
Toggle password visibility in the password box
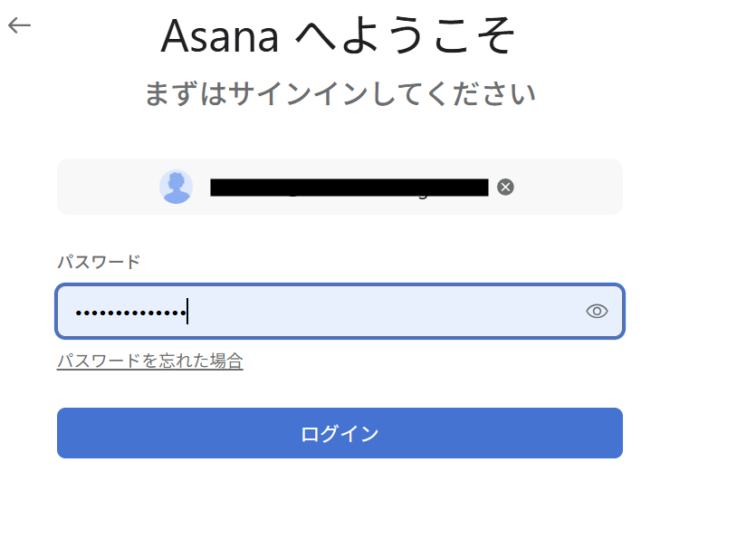[x=597, y=312]
